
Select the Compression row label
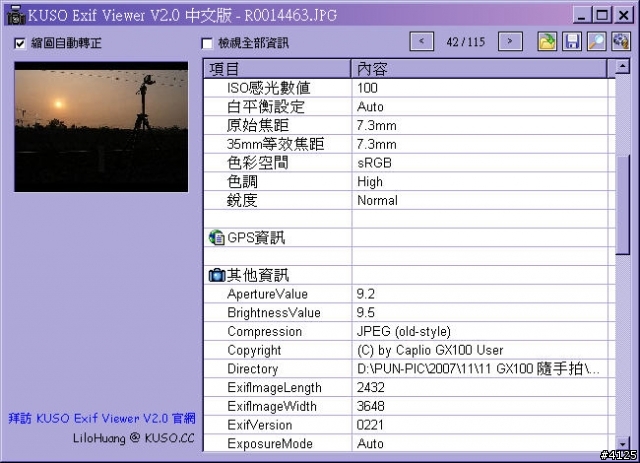[264, 332]
